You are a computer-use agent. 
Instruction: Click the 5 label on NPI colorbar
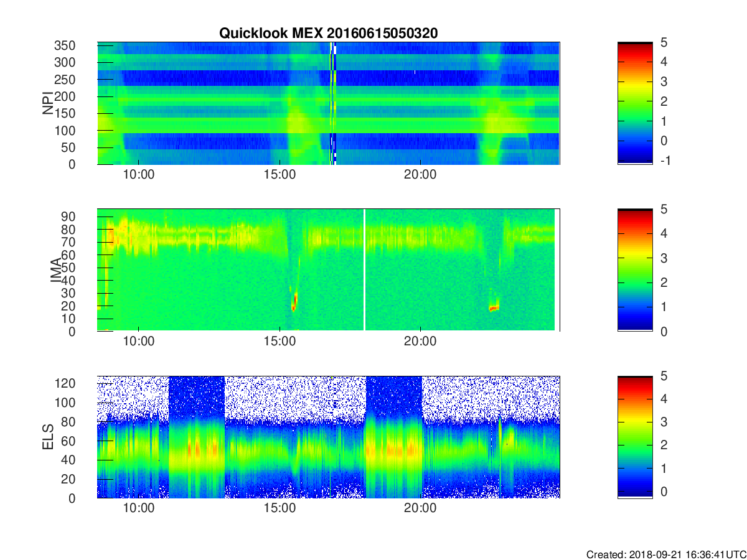tap(664, 42)
